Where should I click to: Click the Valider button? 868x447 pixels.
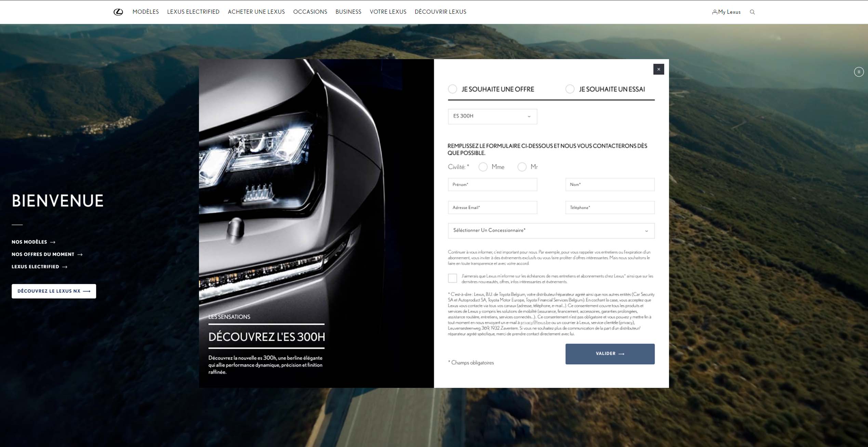click(610, 354)
